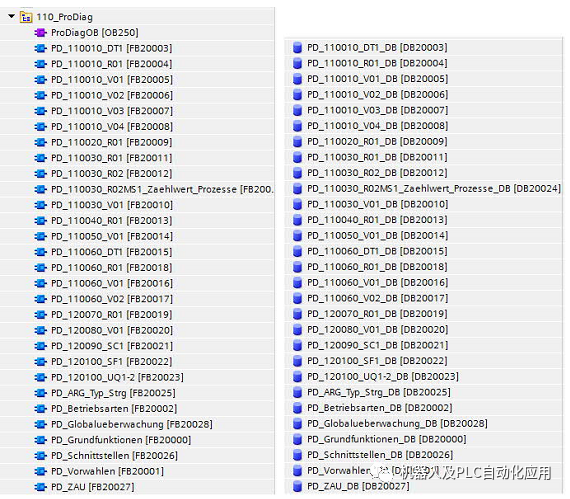Viewport: 570px width, 499px height.
Task: Select the purple ProDiagOB [OB250] block icon
Action: coord(40,33)
